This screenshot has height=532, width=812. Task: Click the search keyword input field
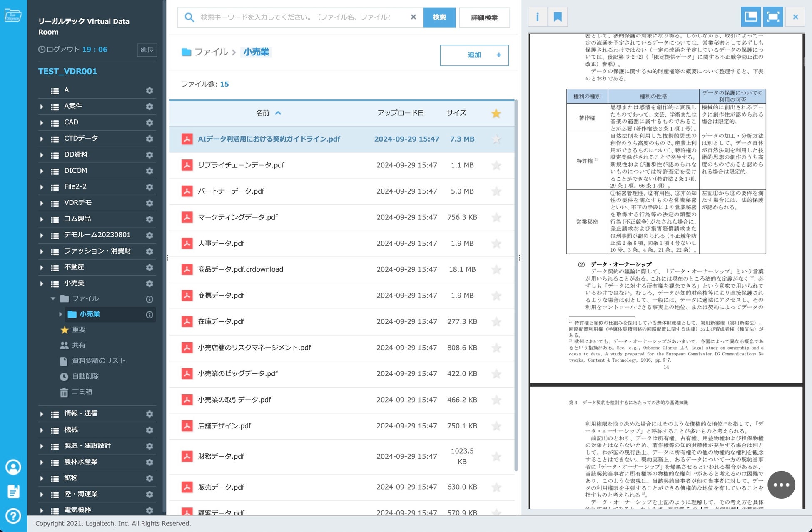point(296,17)
